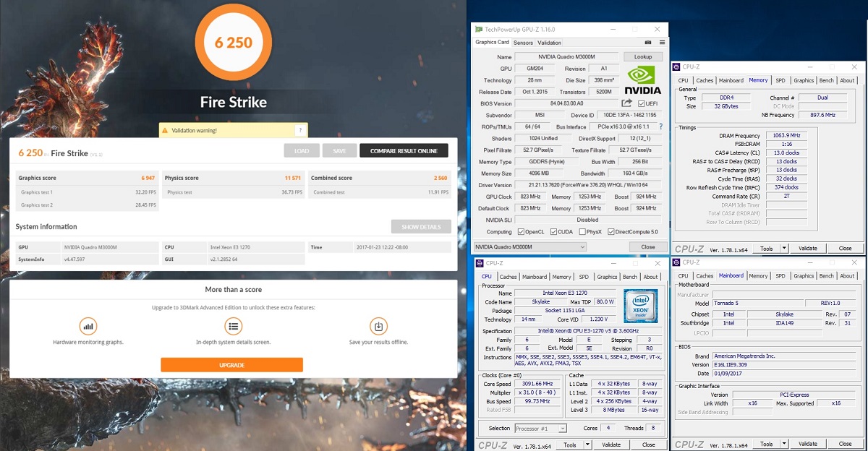Click the save results offline icon
Image resolution: width=868 pixels, height=451 pixels.
378,326
